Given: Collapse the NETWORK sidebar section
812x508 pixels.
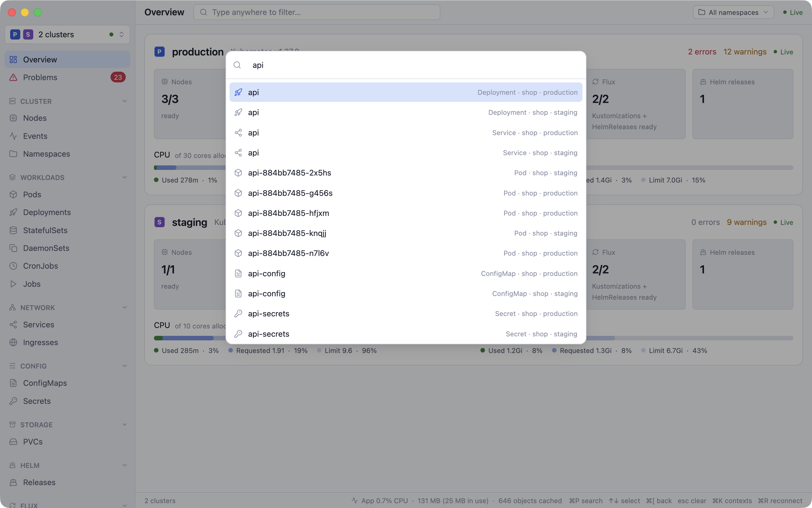Looking at the screenshot, I should click(x=125, y=307).
